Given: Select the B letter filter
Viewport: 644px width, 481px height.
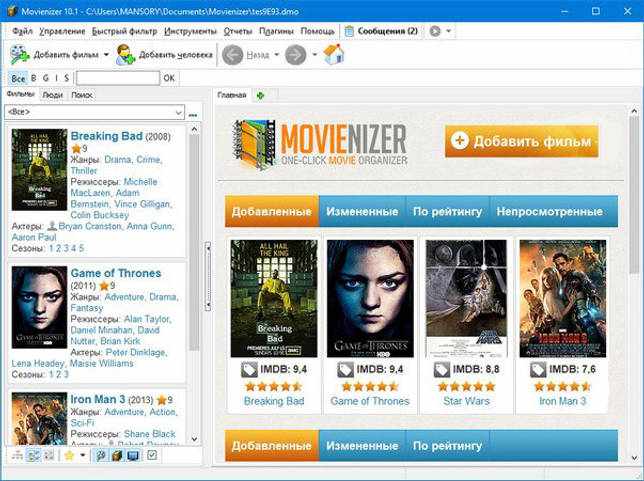Looking at the screenshot, I should coord(34,78).
